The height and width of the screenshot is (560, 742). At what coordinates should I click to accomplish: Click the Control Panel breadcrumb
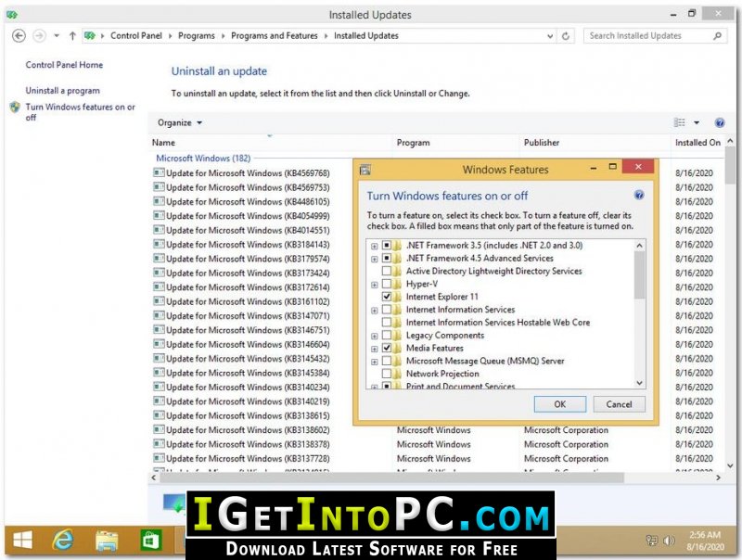click(x=136, y=36)
